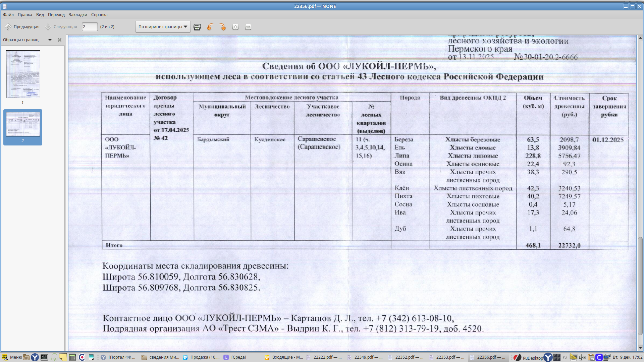This screenshot has width=644, height=362.
Task: Click the clock 'Вт, 9 дек, 17:02'
Action: pyautogui.click(x=628, y=357)
